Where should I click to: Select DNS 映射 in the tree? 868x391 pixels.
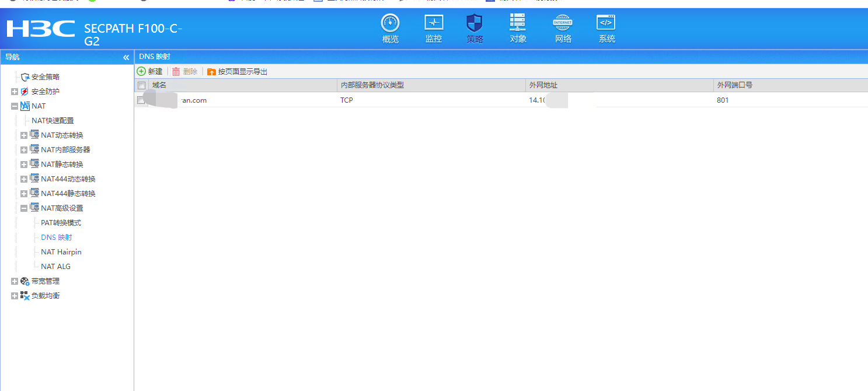click(x=57, y=238)
